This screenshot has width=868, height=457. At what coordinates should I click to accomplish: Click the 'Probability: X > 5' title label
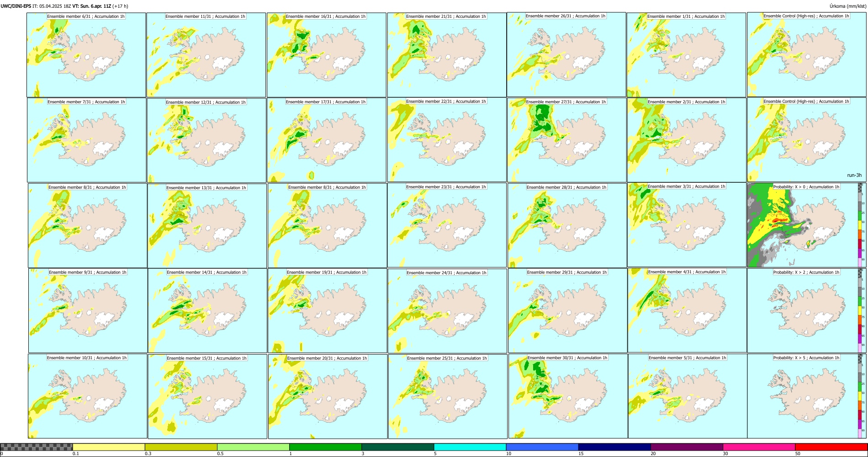pyautogui.click(x=806, y=358)
